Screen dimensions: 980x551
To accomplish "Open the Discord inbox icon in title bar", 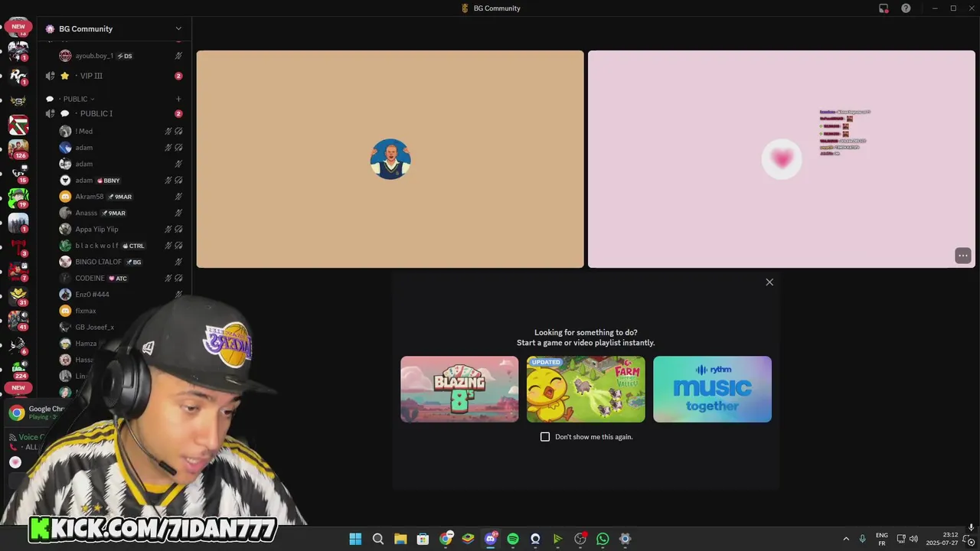I will [x=884, y=8].
